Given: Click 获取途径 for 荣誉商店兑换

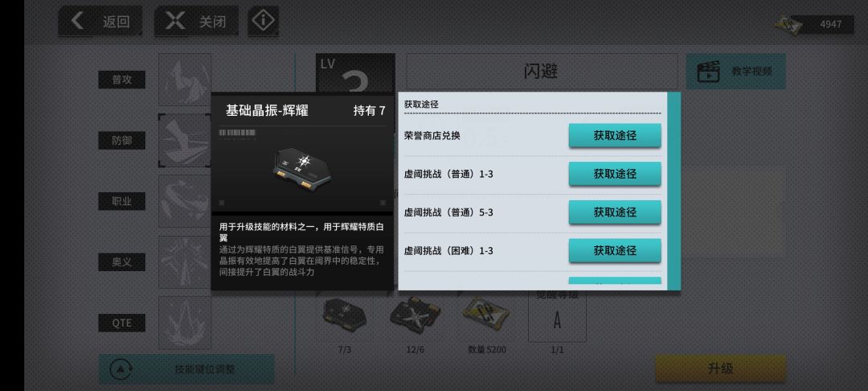Looking at the screenshot, I should (615, 135).
